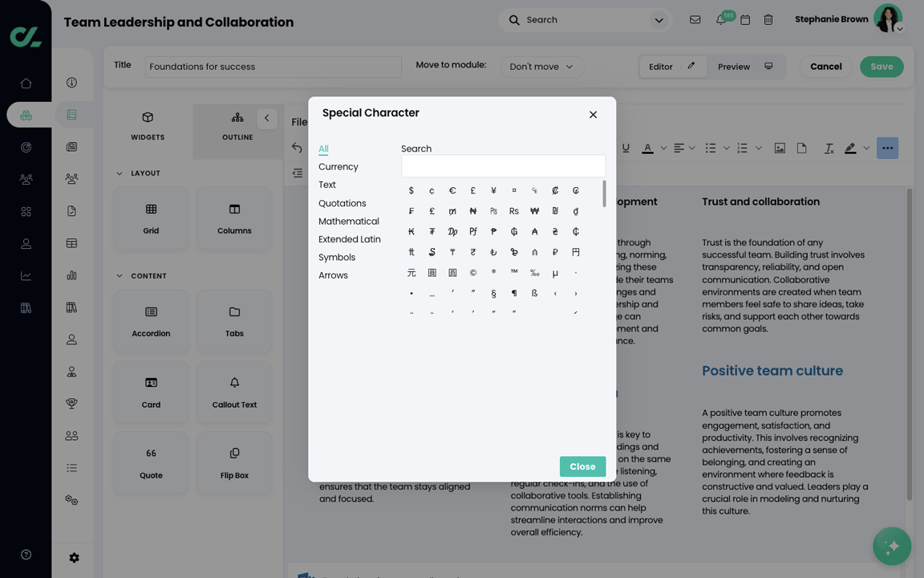Collapse the Content section
Image resolution: width=924 pixels, height=578 pixels.
[x=120, y=276]
